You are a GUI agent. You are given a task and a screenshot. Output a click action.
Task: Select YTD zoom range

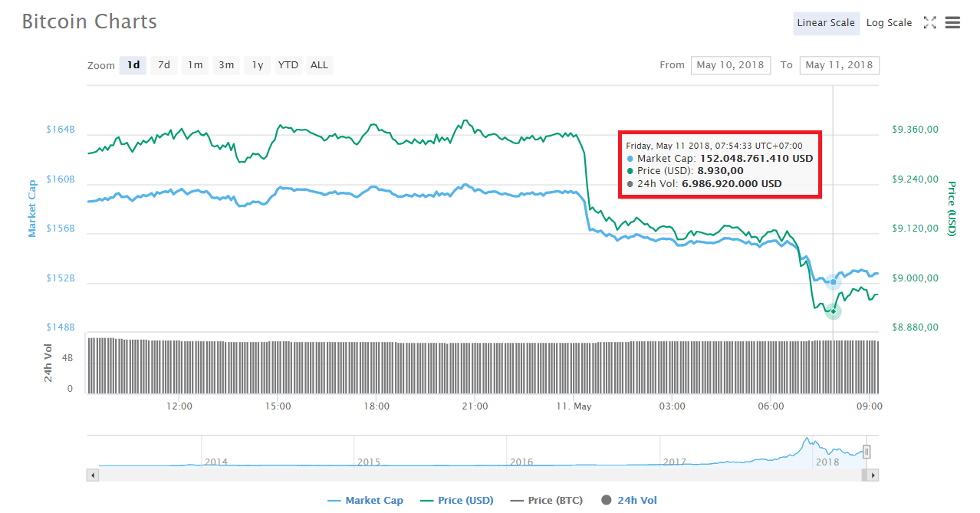(288, 65)
